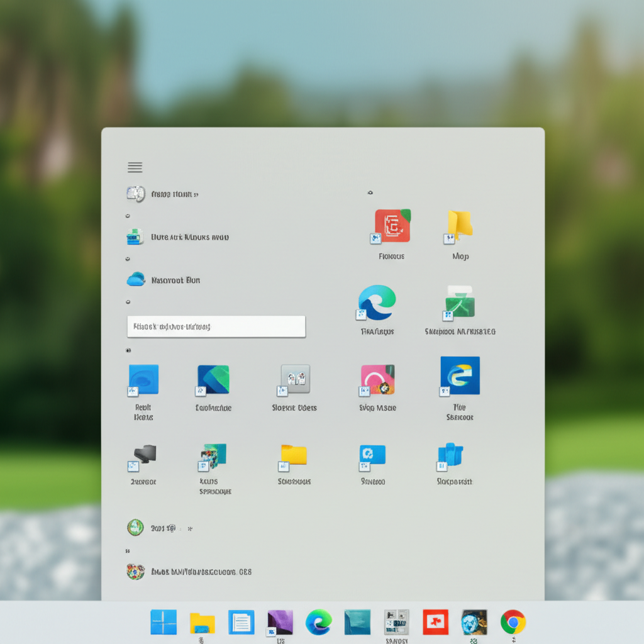This screenshot has height=644, width=644.
Task: Select the blue cloud item in the app list
Action: click(x=136, y=279)
